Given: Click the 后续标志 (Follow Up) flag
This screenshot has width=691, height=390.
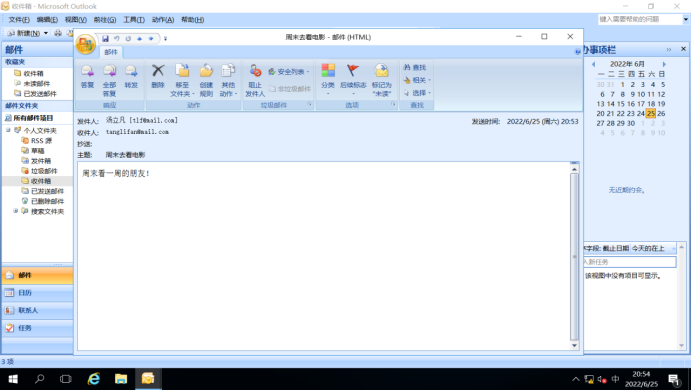Looking at the screenshot, I should [x=353, y=79].
